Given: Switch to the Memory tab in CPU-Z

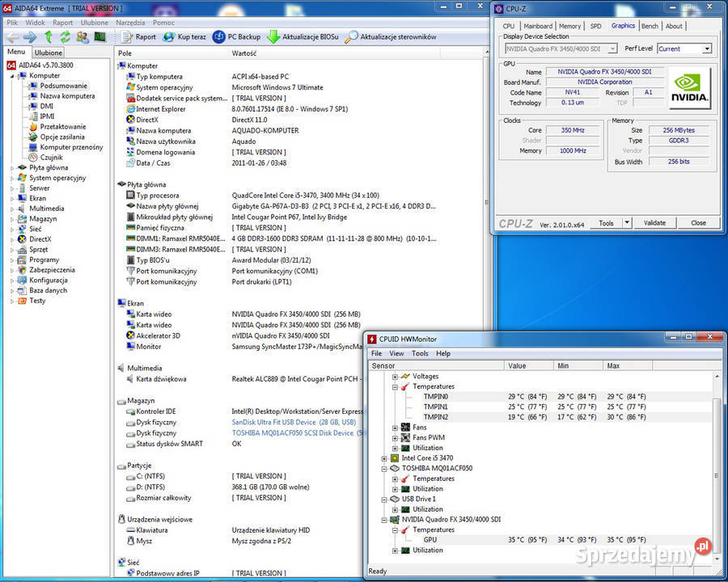Looking at the screenshot, I should [569, 26].
